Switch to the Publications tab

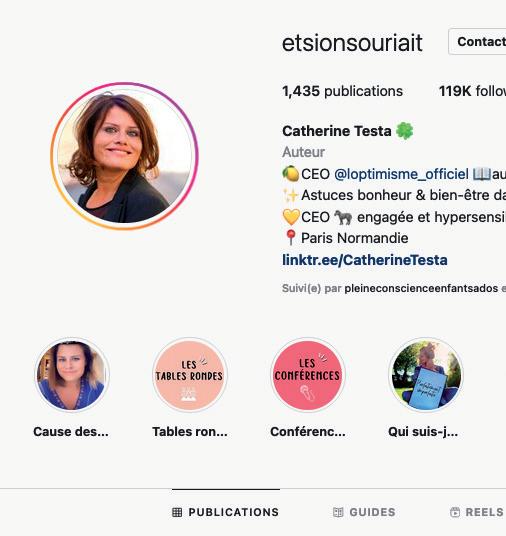click(226, 512)
